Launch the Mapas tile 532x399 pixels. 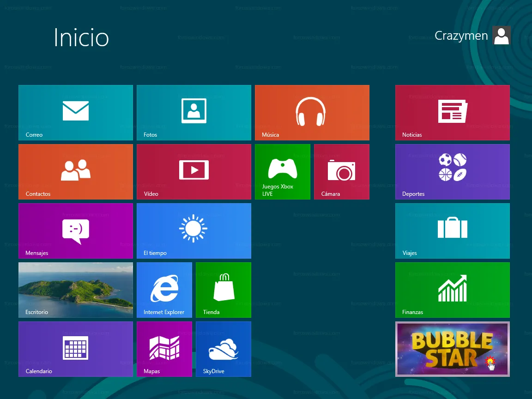click(164, 349)
